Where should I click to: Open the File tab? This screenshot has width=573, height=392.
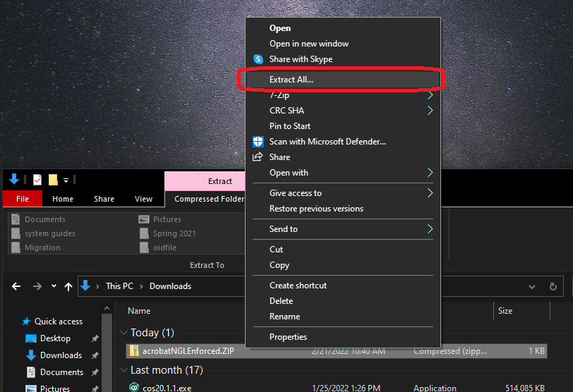[23, 199]
